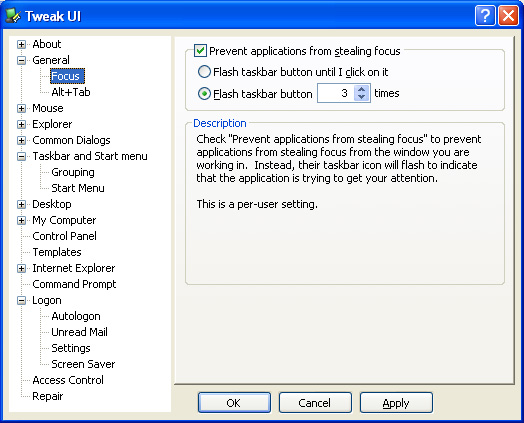The height and width of the screenshot is (423, 524).
Task: Uncheck Prevent applications from stealing focus
Action: tap(200, 51)
